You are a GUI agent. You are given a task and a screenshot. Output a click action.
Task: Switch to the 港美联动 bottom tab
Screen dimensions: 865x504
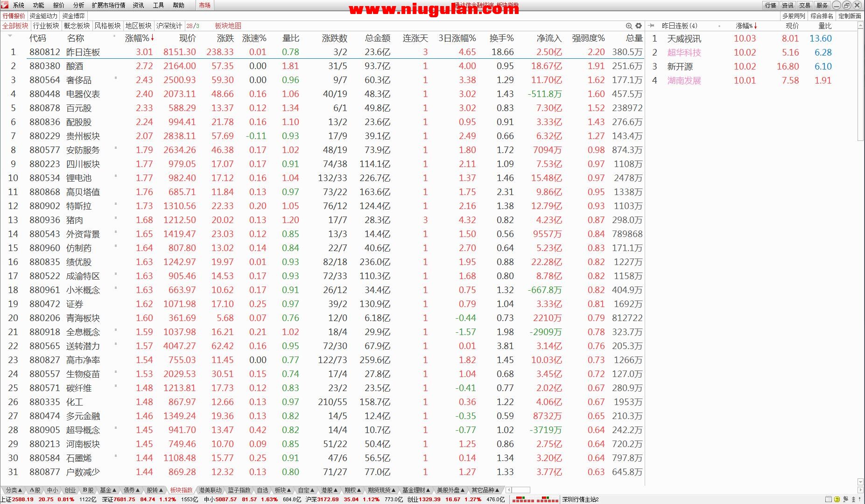click(210, 490)
